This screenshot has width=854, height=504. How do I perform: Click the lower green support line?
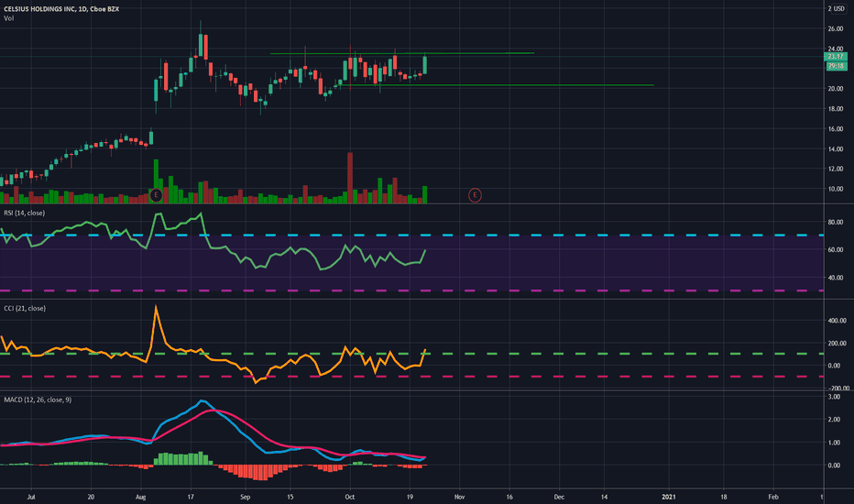(497, 85)
